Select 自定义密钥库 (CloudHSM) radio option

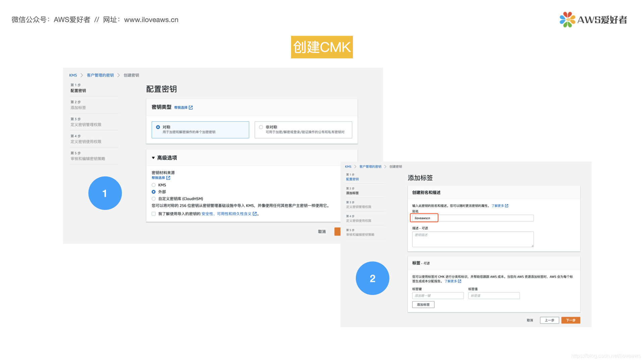click(154, 199)
